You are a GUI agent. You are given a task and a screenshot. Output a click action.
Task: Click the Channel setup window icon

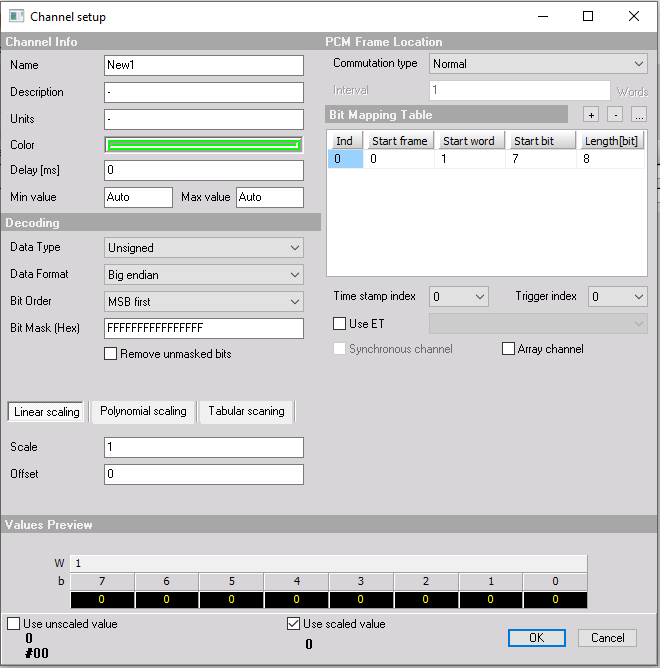coord(16,16)
